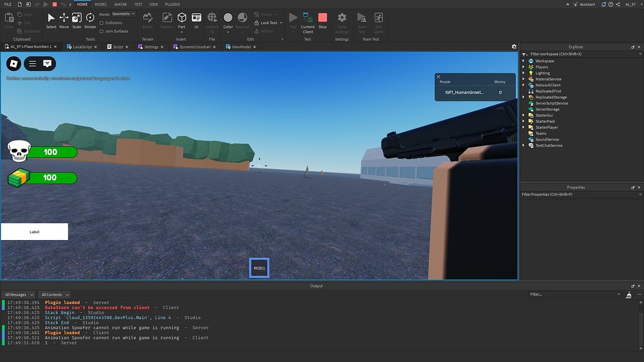Activate the Scale tool
Image resolution: width=644 pixels, height=362 pixels.
point(77,21)
